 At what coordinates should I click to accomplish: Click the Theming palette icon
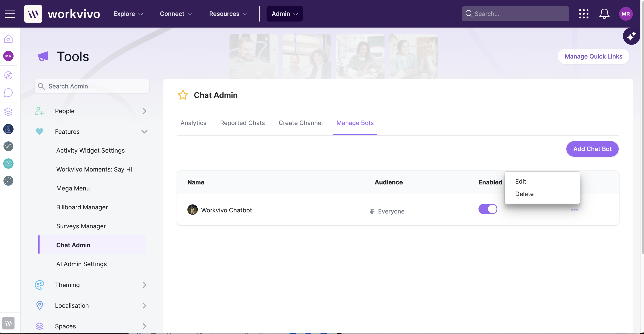[39, 285]
